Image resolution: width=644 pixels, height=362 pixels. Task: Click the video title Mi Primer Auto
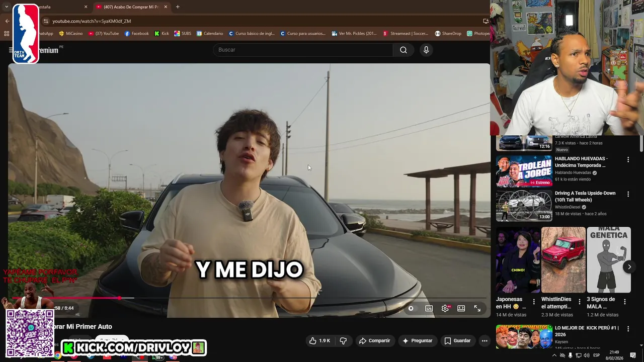click(x=83, y=327)
